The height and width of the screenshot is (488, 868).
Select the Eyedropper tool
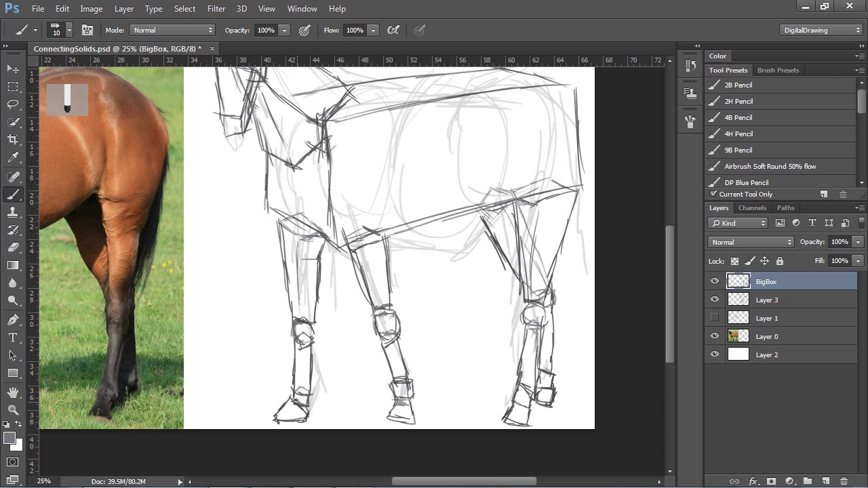pos(13,157)
